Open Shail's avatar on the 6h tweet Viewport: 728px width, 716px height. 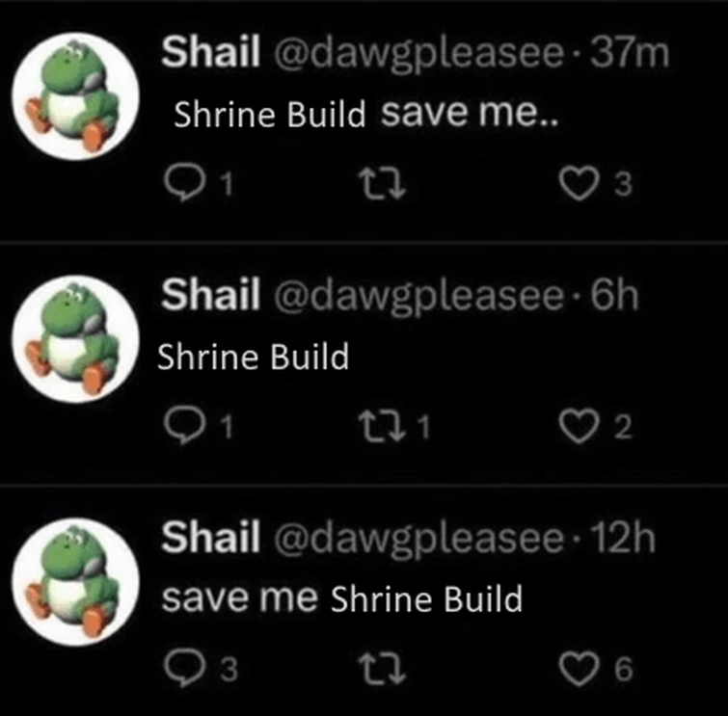[75, 339]
